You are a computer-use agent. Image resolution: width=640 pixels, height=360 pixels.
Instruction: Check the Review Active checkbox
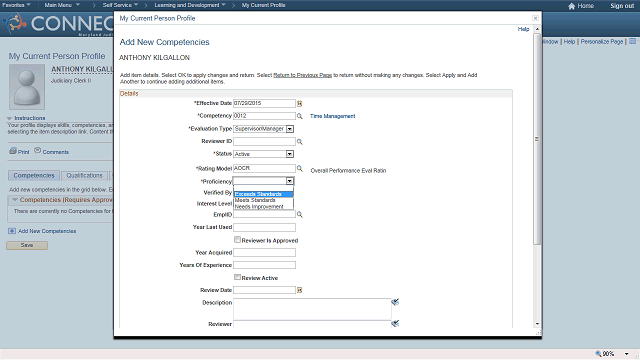point(237,277)
